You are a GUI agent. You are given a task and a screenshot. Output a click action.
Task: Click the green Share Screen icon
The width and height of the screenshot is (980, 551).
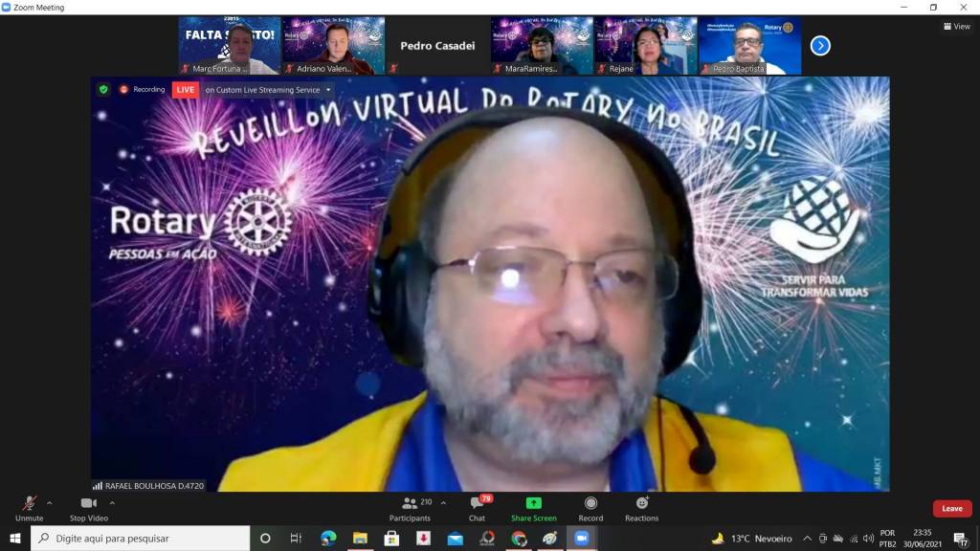coord(533,503)
